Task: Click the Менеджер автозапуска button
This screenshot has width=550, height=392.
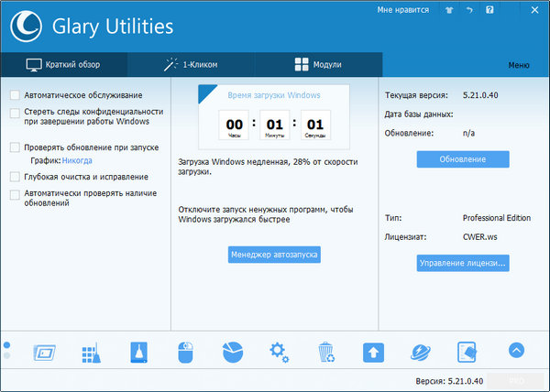Action: 274,255
